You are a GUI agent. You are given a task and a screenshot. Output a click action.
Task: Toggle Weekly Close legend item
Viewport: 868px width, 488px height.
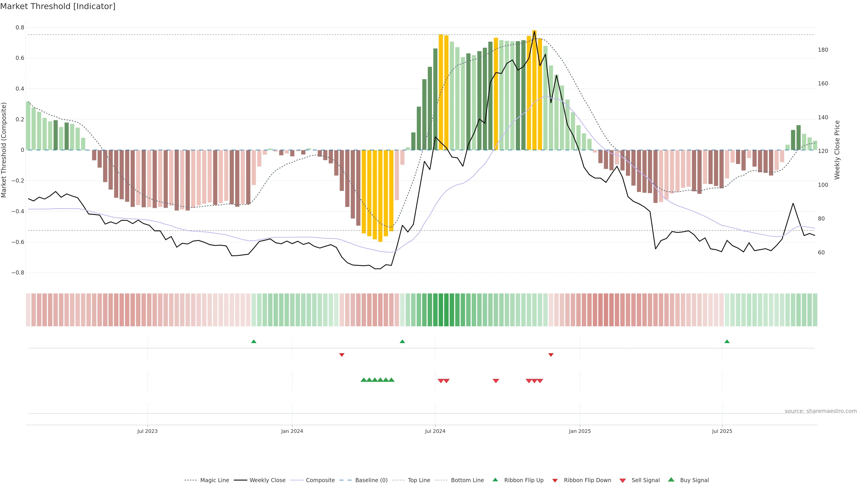[x=267, y=480]
